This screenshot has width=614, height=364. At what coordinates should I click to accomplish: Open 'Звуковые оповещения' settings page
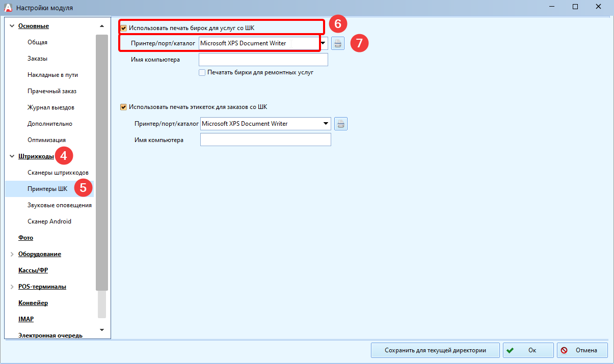pyautogui.click(x=59, y=205)
